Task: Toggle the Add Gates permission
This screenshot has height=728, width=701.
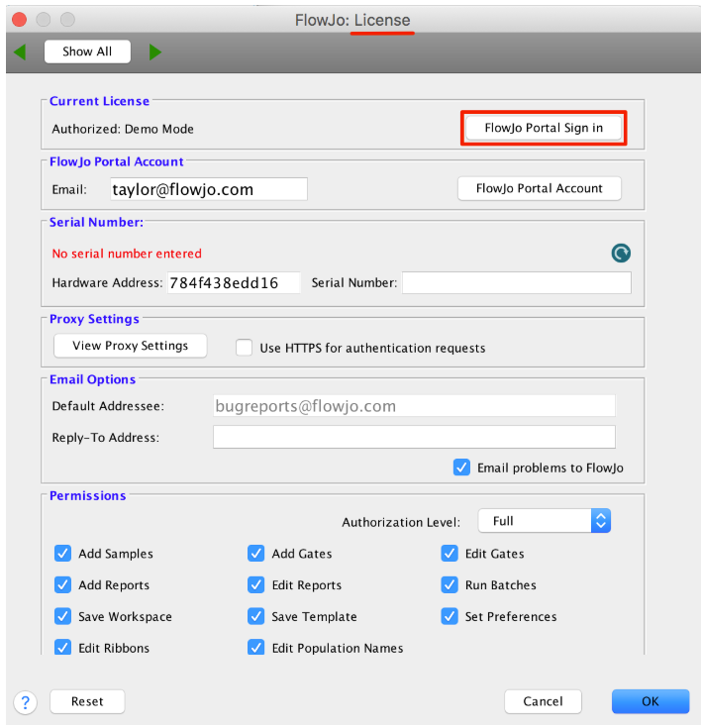Action: tap(255, 554)
